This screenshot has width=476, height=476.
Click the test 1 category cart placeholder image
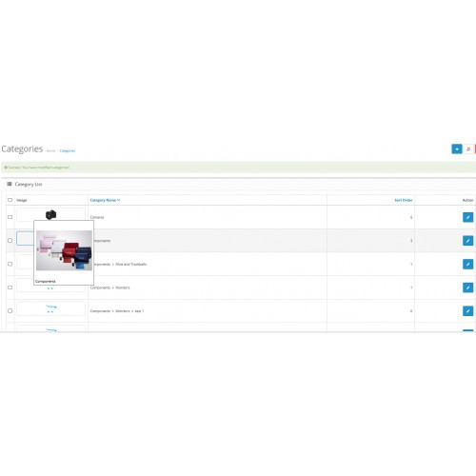click(50, 308)
